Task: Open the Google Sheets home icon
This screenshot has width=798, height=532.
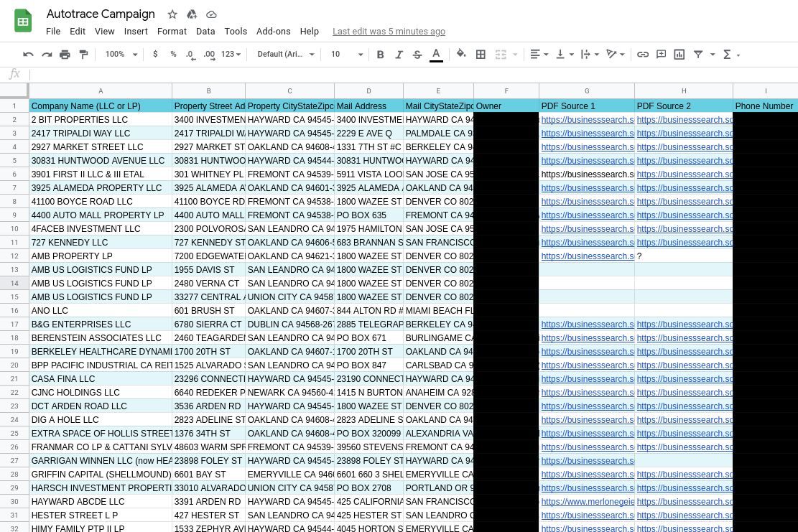Action: pyautogui.click(x=23, y=21)
